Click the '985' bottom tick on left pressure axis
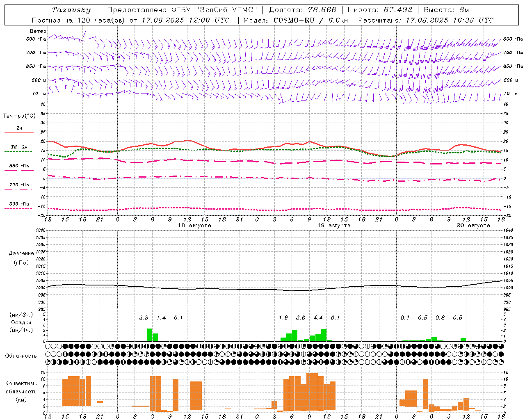The image size is (525, 420). click(41, 309)
